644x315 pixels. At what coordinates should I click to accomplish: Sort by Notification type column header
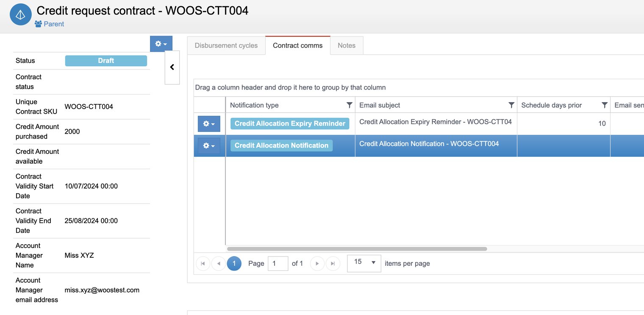pyautogui.click(x=254, y=105)
